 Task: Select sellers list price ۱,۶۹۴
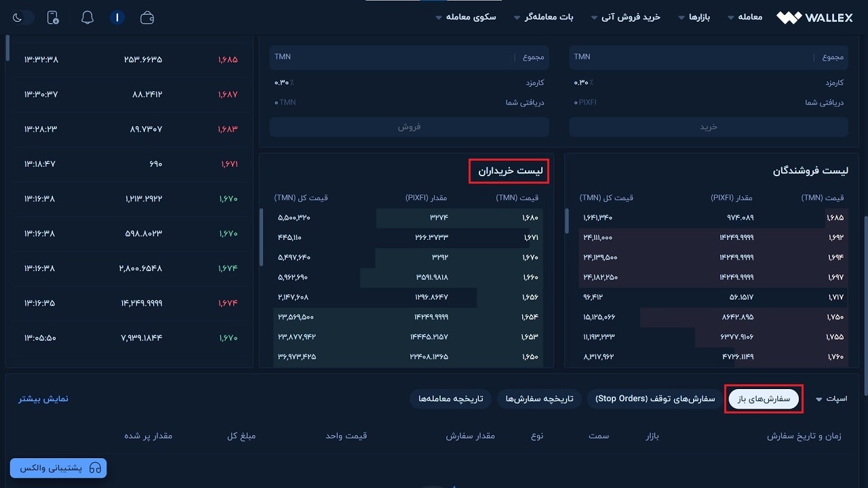pos(836,258)
